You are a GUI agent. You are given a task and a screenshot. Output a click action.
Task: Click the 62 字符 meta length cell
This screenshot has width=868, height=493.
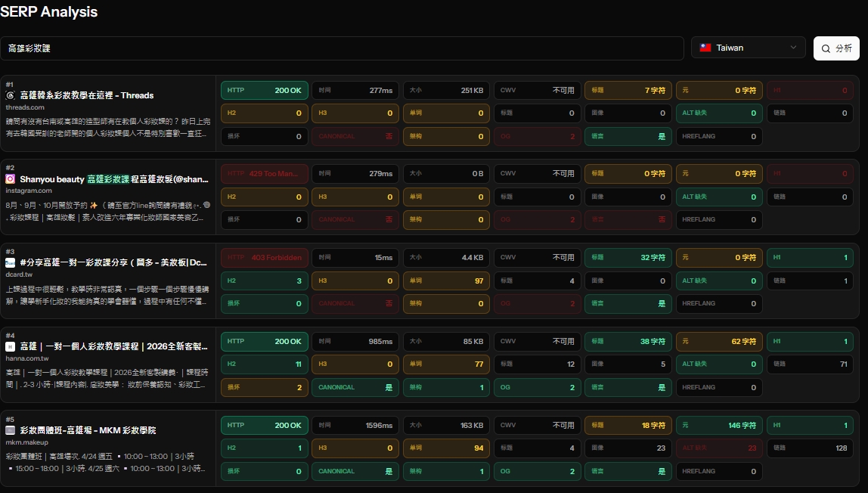719,341
